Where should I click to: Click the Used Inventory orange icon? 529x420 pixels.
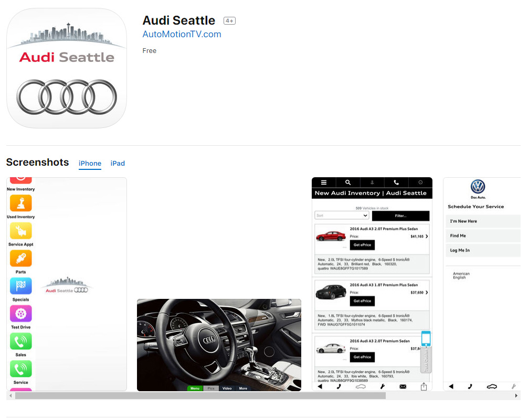click(21, 203)
